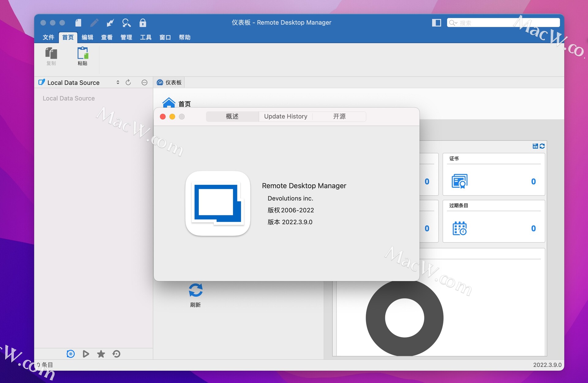The height and width of the screenshot is (383, 588).
Task: Open the 查看 ribbon tab
Action: pyautogui.click(x=107, y=37)
